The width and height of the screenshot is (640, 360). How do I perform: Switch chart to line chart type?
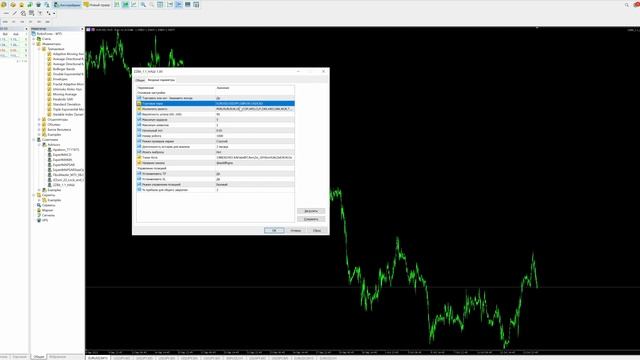134,4
